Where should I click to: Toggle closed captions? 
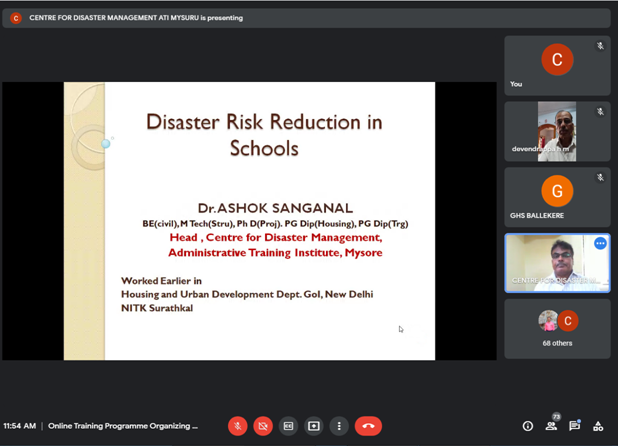pyautogui.click(x=288, y=426)
